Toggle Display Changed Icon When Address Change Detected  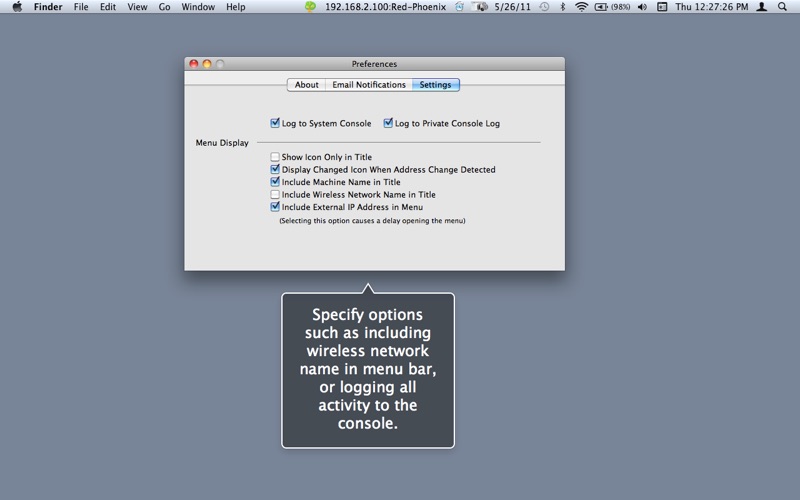click(x=275, y=169)
